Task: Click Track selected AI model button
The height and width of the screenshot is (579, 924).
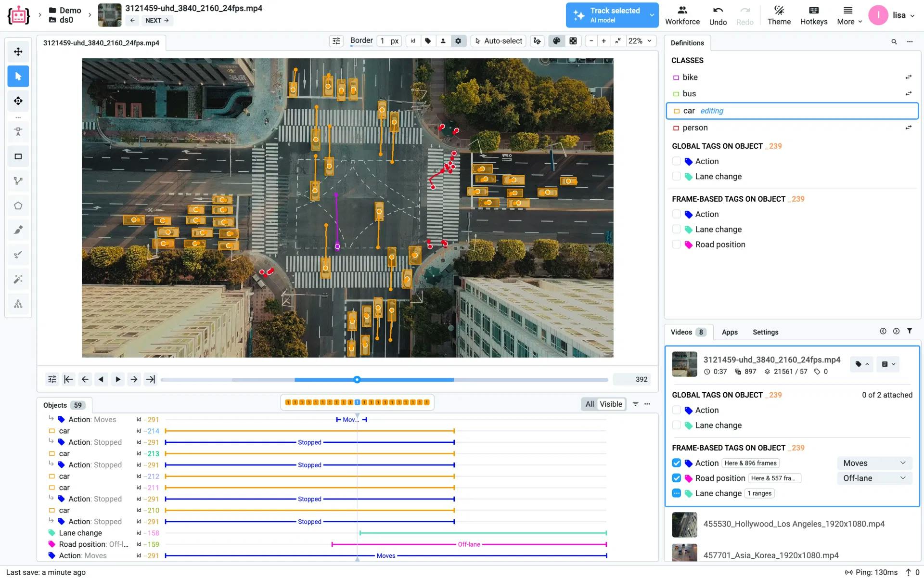Action: pos(606,15)
